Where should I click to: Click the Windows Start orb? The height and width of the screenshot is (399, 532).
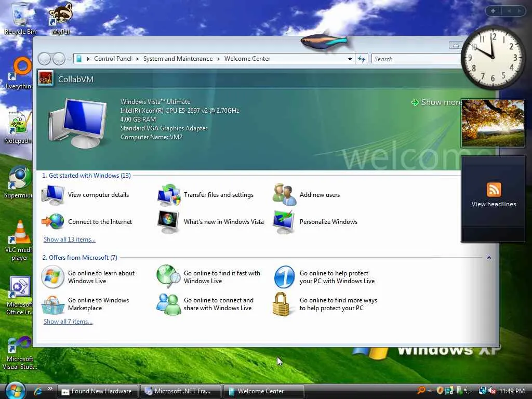[x=15, y=391]
